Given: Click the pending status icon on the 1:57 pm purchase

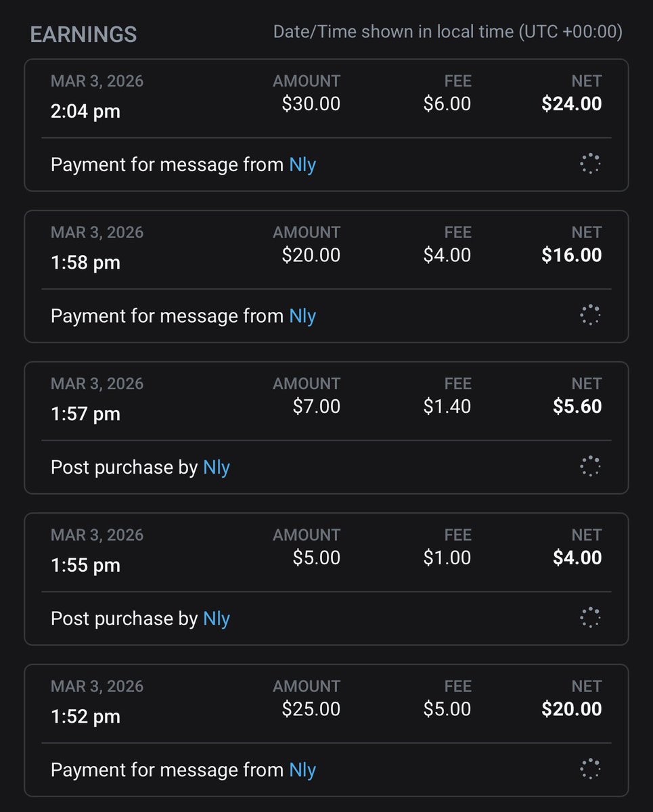Looking at the screenshot, I should [590, 467].
